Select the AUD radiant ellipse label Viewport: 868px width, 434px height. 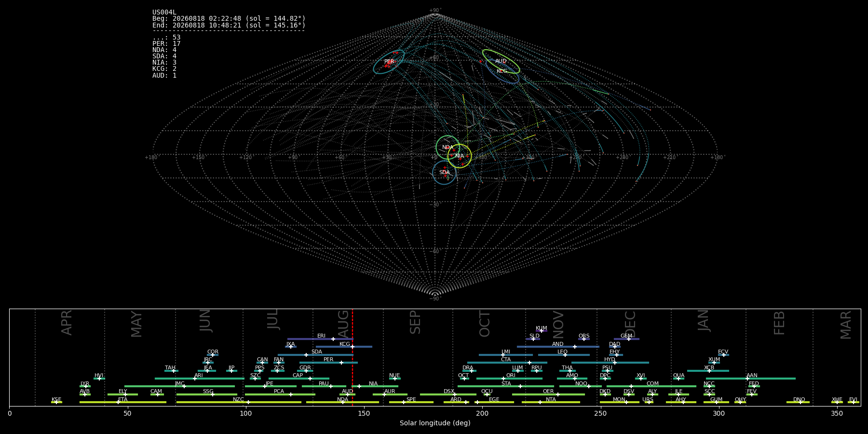click(x=501, y=61)
